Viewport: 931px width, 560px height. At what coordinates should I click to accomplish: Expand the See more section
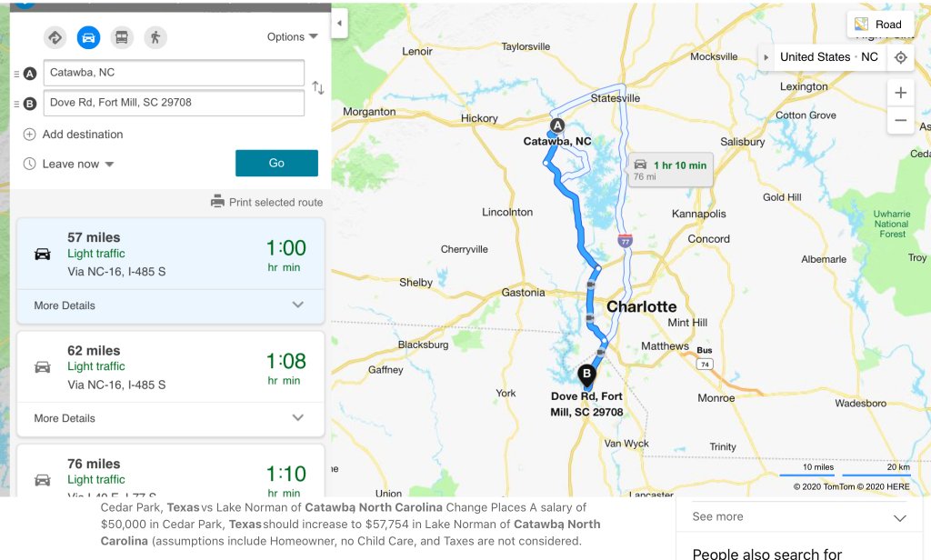(799, 516)
